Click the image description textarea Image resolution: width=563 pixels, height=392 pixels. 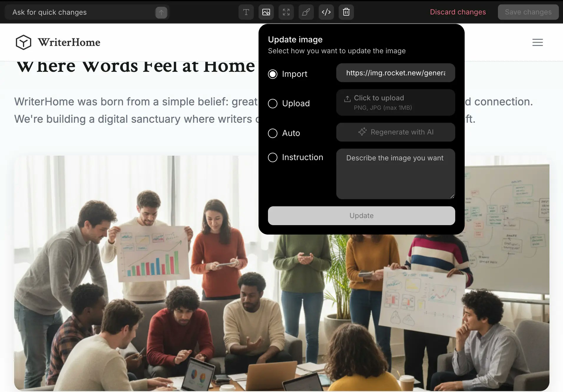395,174
